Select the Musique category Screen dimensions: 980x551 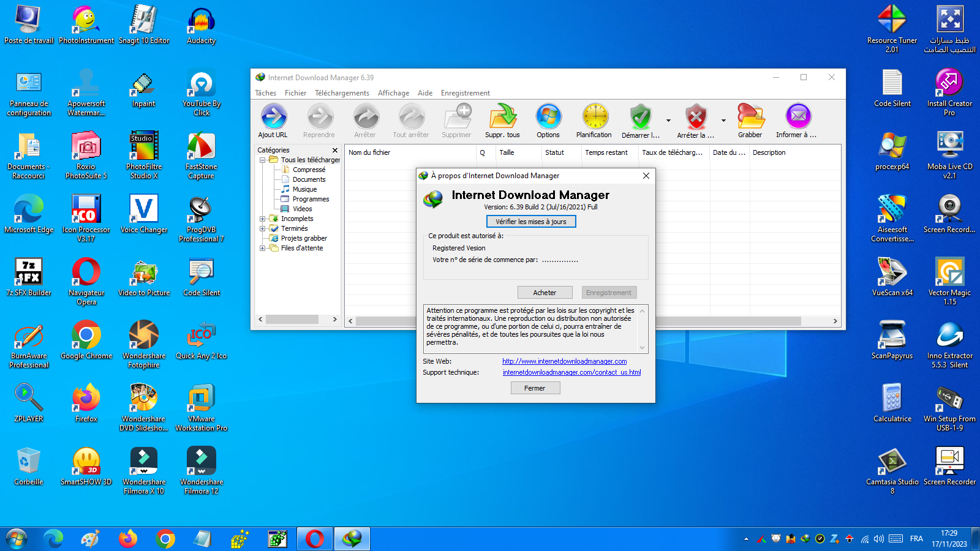tap(304, 189)
